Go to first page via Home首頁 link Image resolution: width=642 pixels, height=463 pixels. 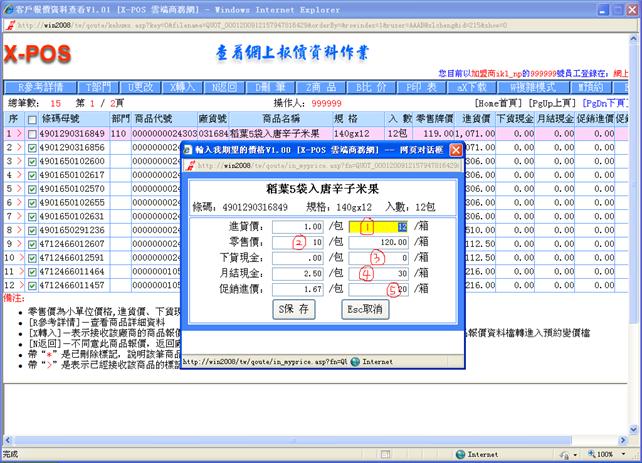click(x=499, y=102)
